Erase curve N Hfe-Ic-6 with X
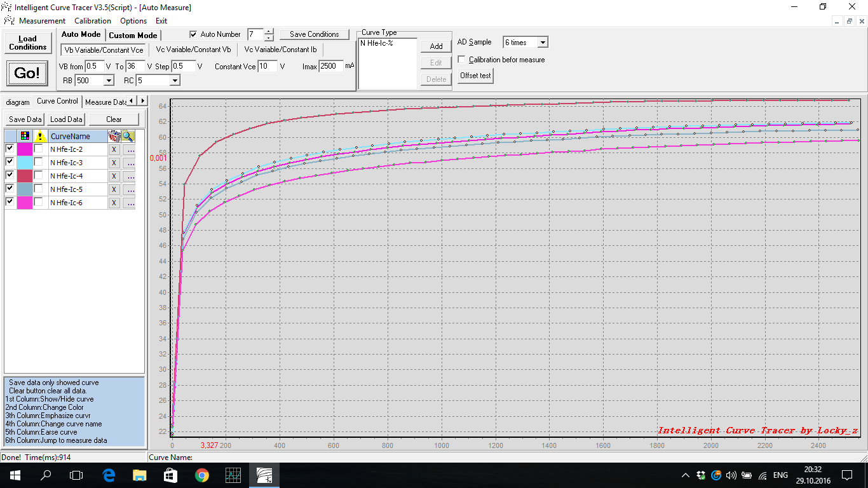The image size is (868, 488). [114, 203]
